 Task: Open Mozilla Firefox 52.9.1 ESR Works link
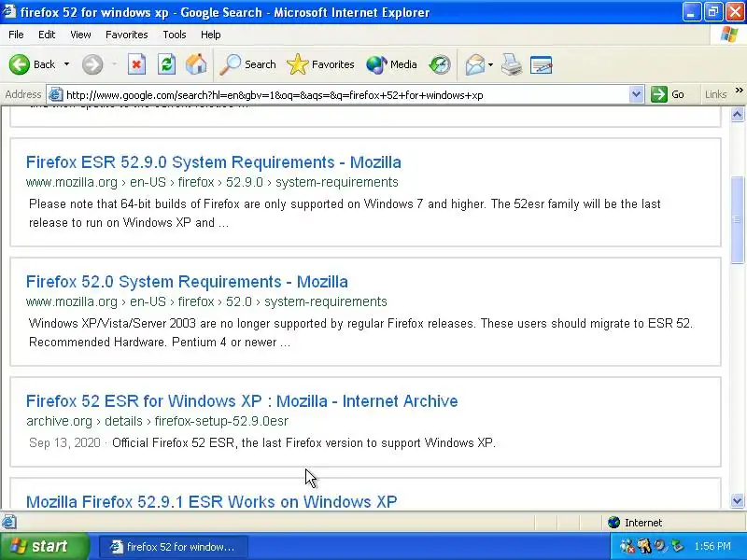click(212, 501)
